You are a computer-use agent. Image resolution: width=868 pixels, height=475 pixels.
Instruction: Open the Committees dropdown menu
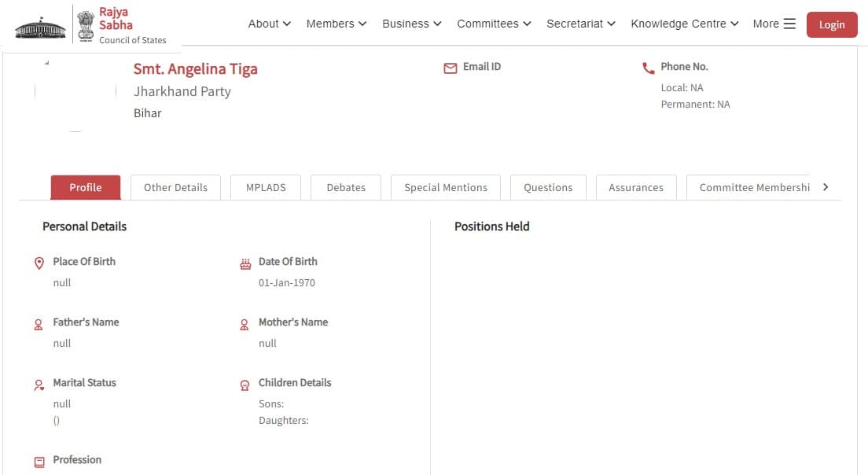point(494,24)
